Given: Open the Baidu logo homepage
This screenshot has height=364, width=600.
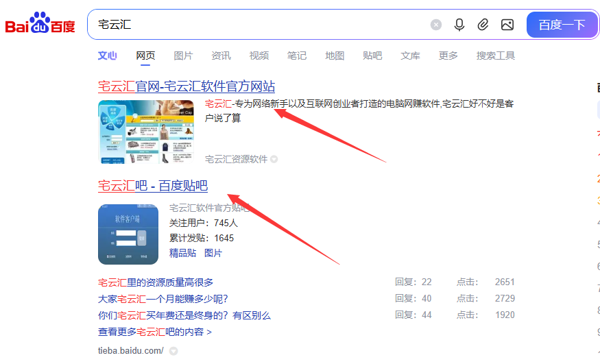Looking at the screenshot, I should (x=40, y=23).
